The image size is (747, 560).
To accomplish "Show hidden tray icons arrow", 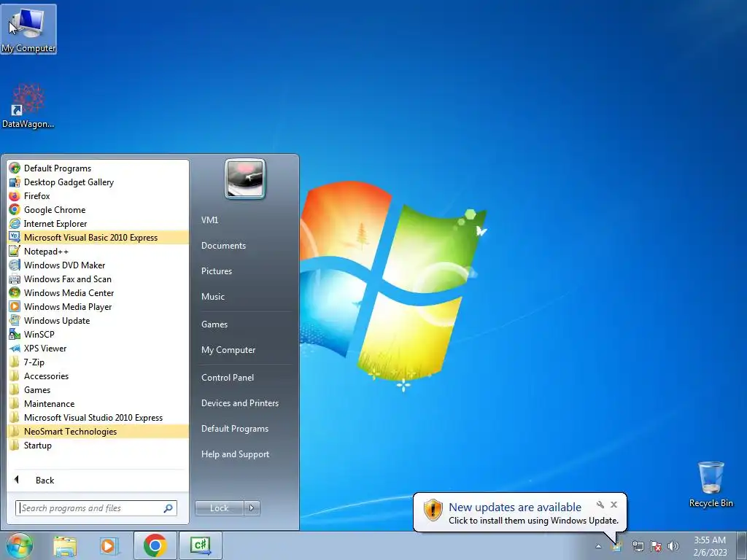I will click(598, 546).
